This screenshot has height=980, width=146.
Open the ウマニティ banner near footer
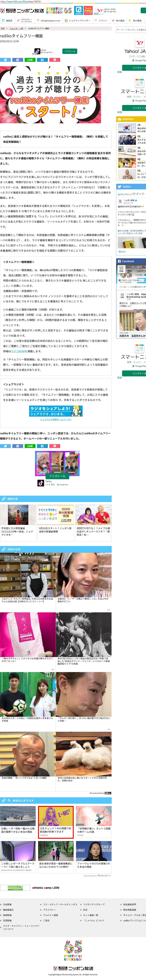pyautogui.click(x=15, y=888)
